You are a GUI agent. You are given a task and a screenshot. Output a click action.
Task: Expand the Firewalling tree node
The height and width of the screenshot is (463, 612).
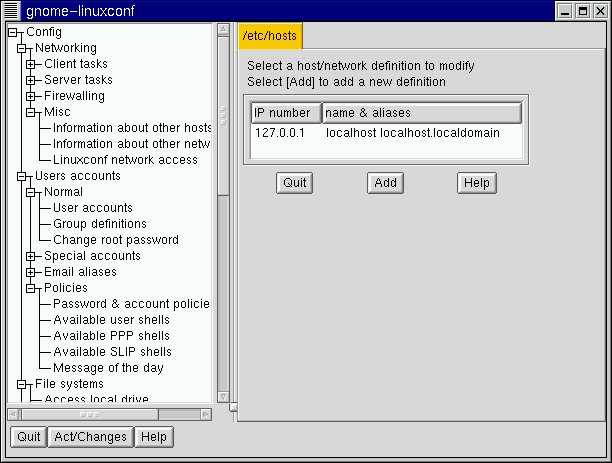click(30, 96)
